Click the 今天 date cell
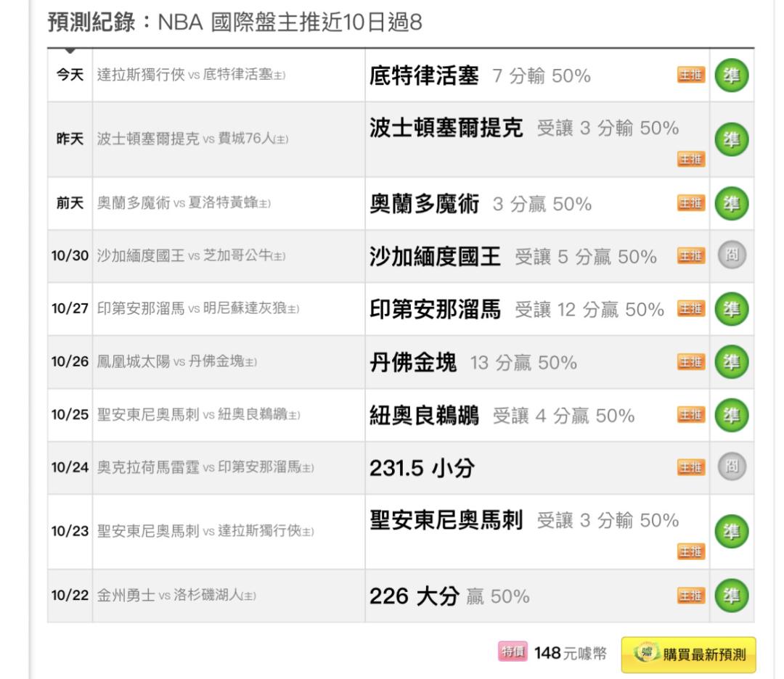This screenshot has height=679, width=784. (70, 75)
